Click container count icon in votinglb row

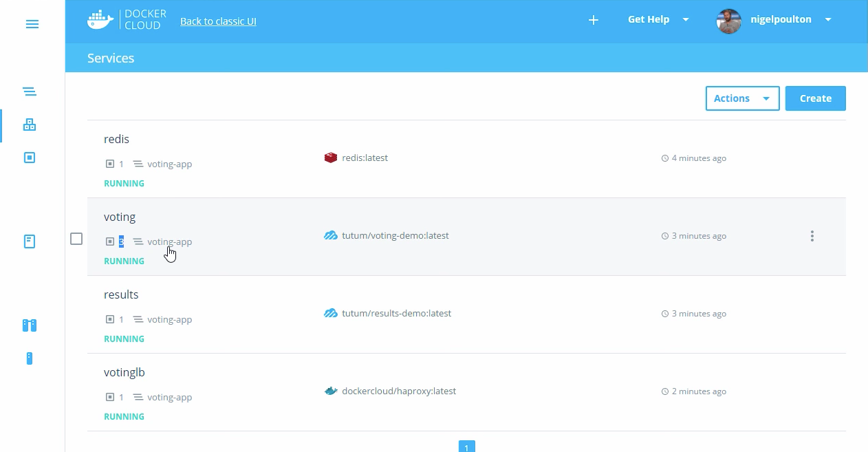109,397
